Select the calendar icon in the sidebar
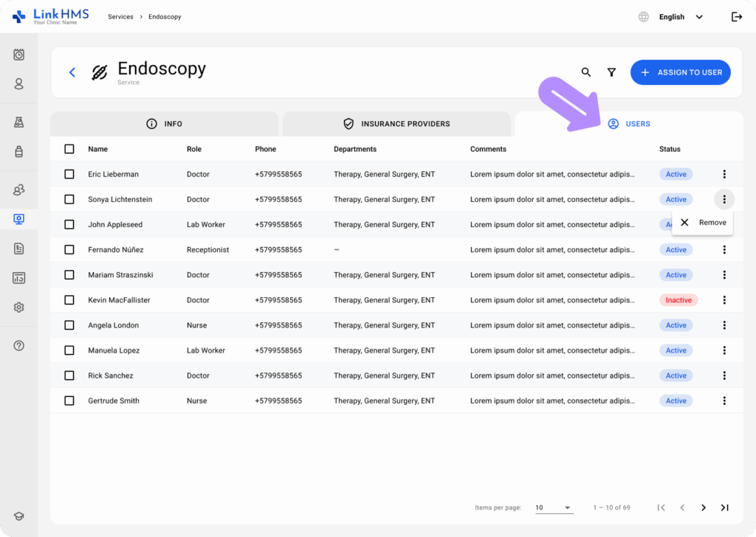Viewport: 756px width, 537px height. tap(18, 55)
